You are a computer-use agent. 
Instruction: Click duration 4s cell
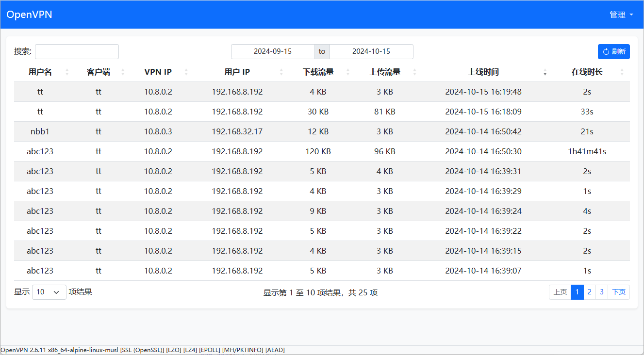click(x=587, y=211)
